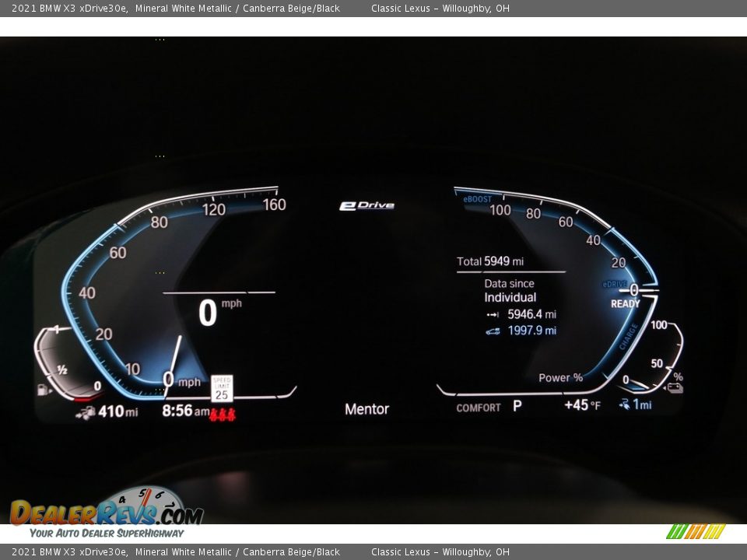Click the battery icon by percent gauge

coord(675,389)
